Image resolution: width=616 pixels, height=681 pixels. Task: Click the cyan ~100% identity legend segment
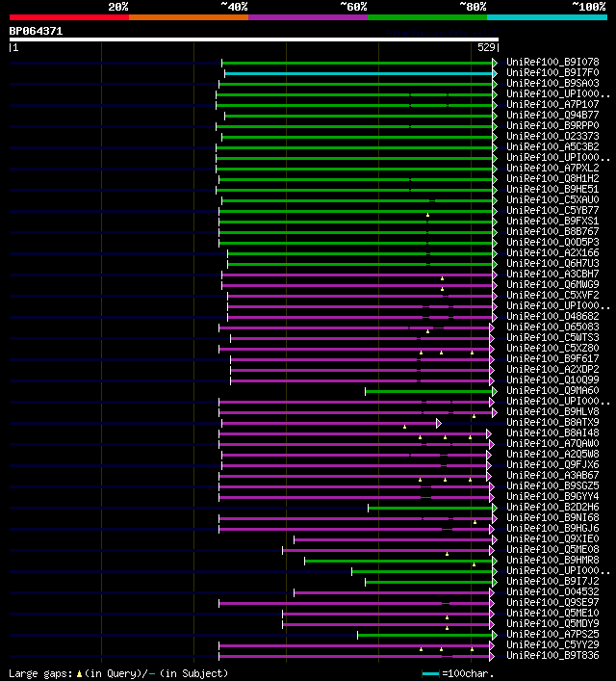[x=547, y=17]
